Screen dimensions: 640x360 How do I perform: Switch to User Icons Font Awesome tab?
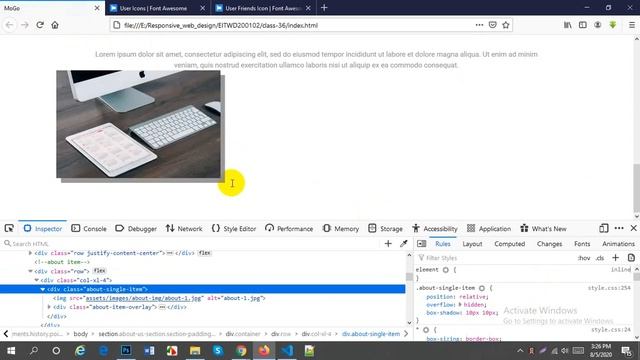click(158, 8)
